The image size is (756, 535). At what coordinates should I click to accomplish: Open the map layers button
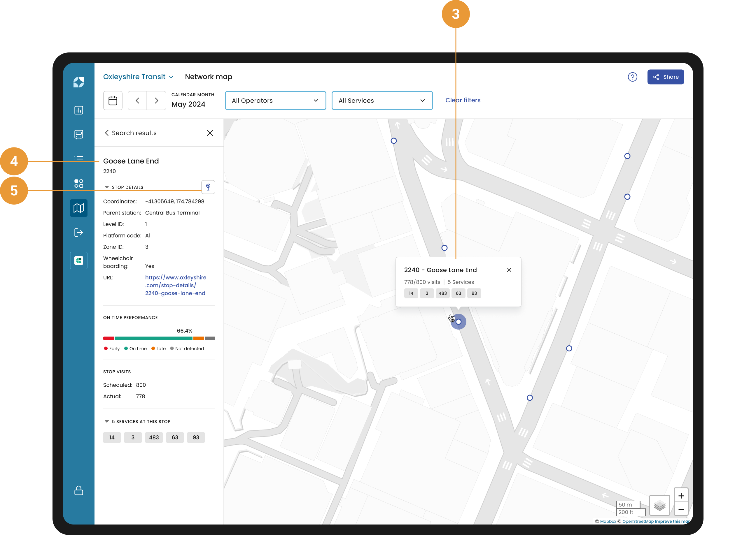(x=660, y=505)
